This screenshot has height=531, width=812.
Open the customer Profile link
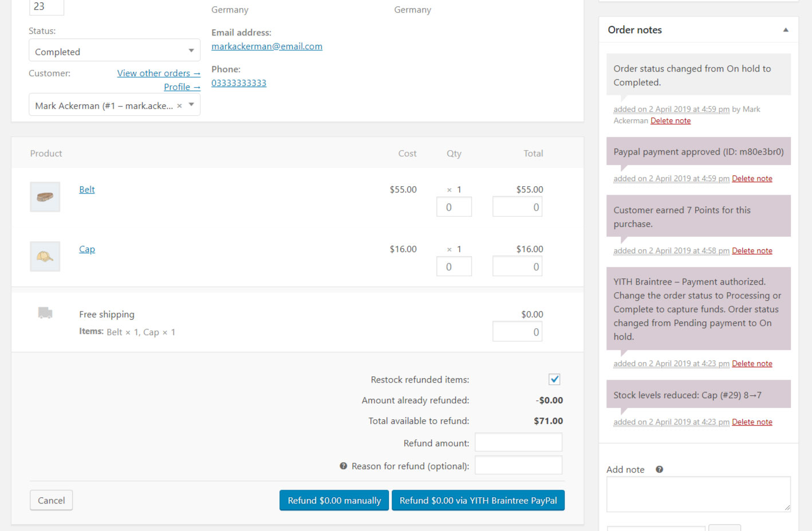coord(182,87)
